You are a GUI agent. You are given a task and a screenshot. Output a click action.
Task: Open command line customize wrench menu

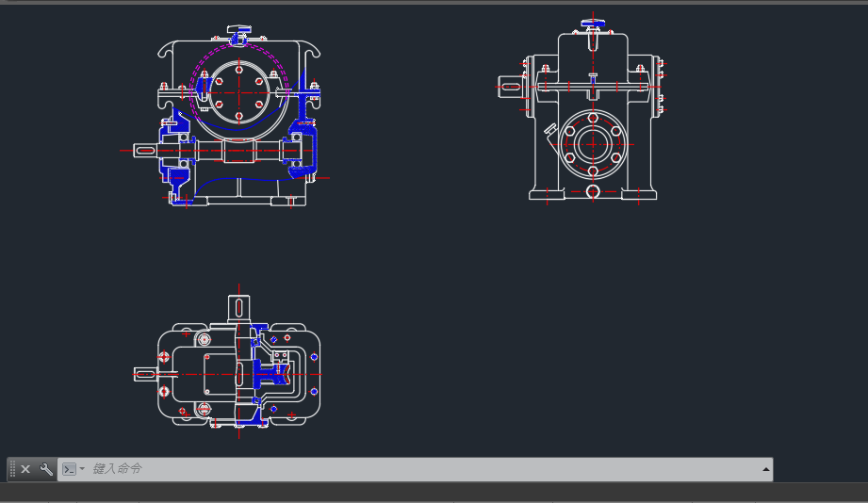coord(46,469)
